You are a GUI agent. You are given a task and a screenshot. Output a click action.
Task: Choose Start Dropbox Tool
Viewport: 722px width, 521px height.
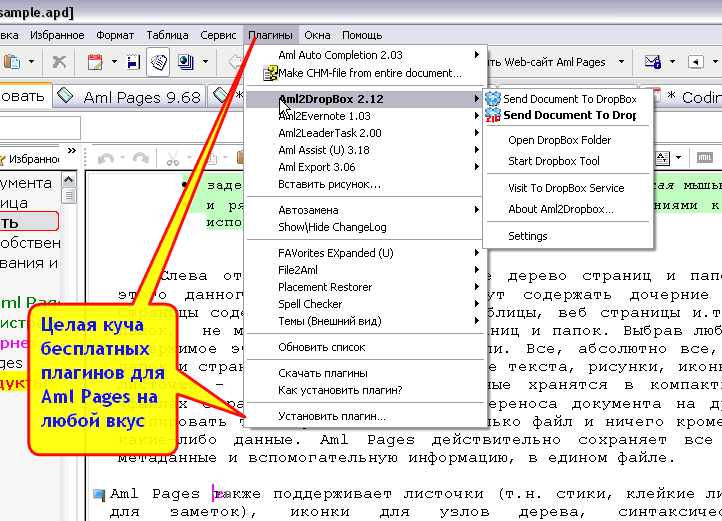[568, 160]
